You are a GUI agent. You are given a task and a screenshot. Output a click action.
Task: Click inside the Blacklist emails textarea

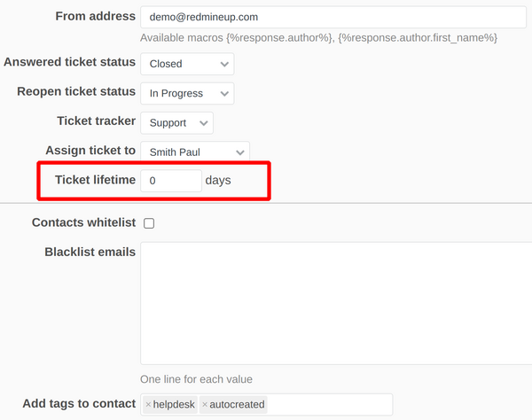tap(337, 303)
